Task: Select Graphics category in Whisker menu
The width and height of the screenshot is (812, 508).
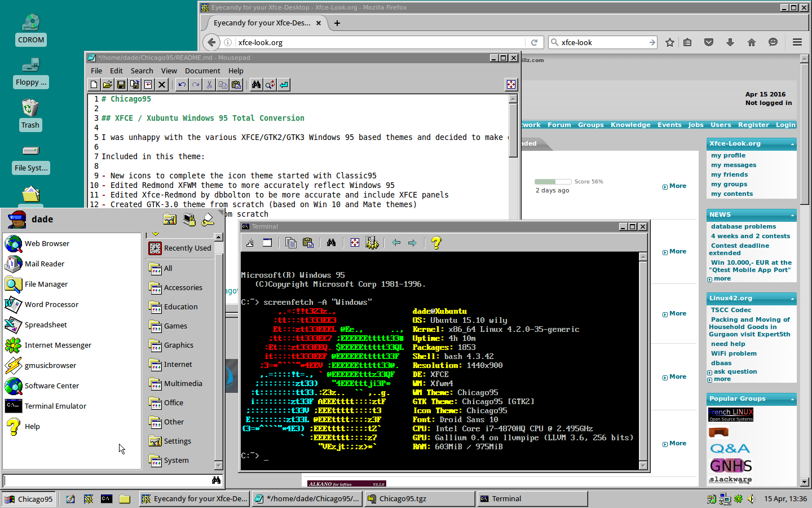Action: coord(180,345)
